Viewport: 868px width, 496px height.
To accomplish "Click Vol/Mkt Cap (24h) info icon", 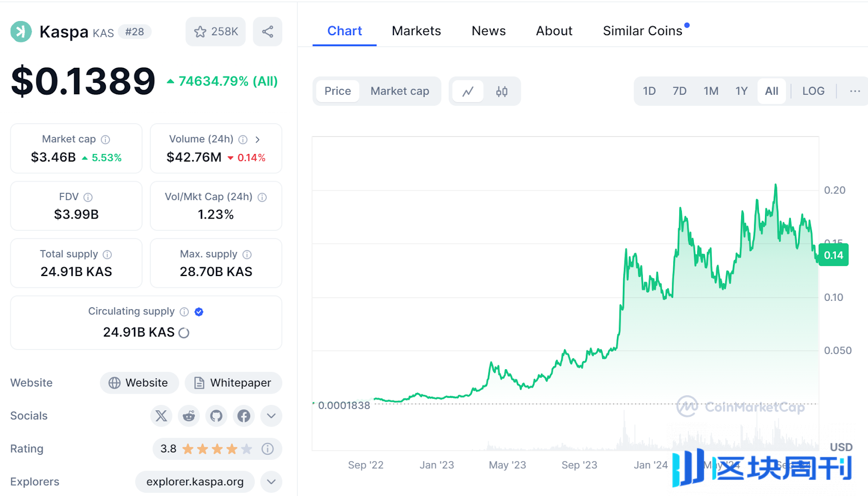I will click(x=262, y=197).
